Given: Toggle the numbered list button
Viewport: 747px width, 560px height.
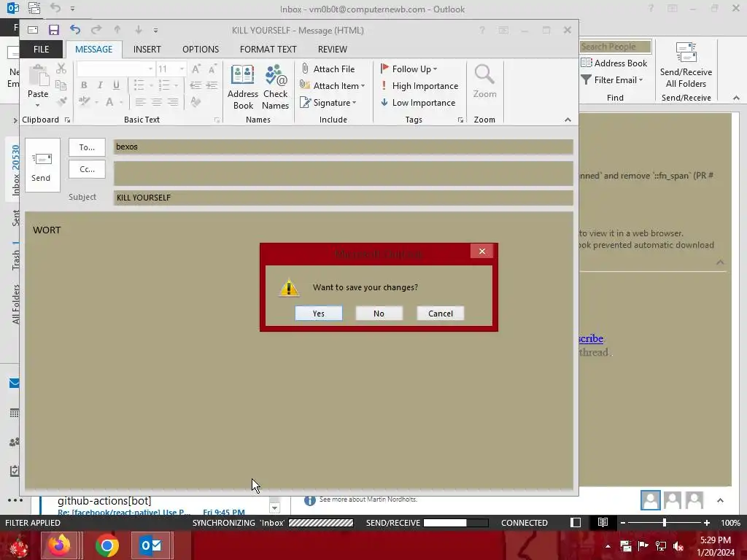Looking at the screenshot, I should pos(164,85).
